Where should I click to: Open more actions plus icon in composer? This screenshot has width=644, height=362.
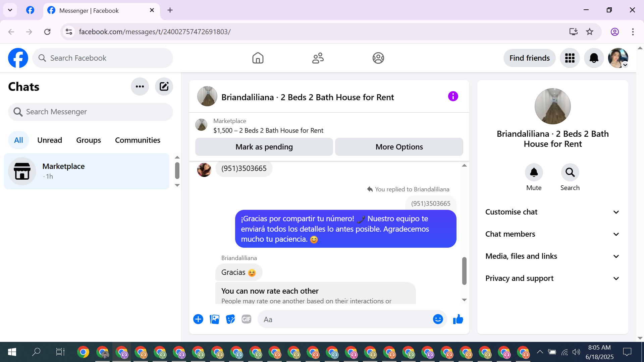point(198,319)
